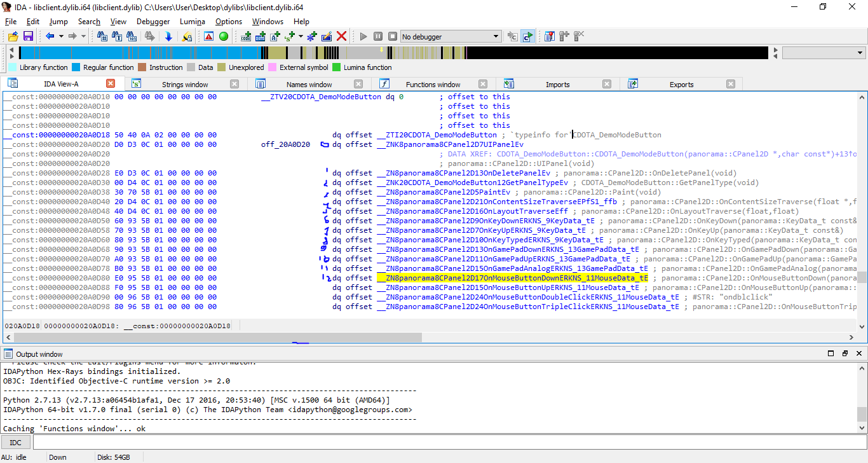
Task: Expand the forward arrow history dropdown
Action: click(x=83, y=36)
